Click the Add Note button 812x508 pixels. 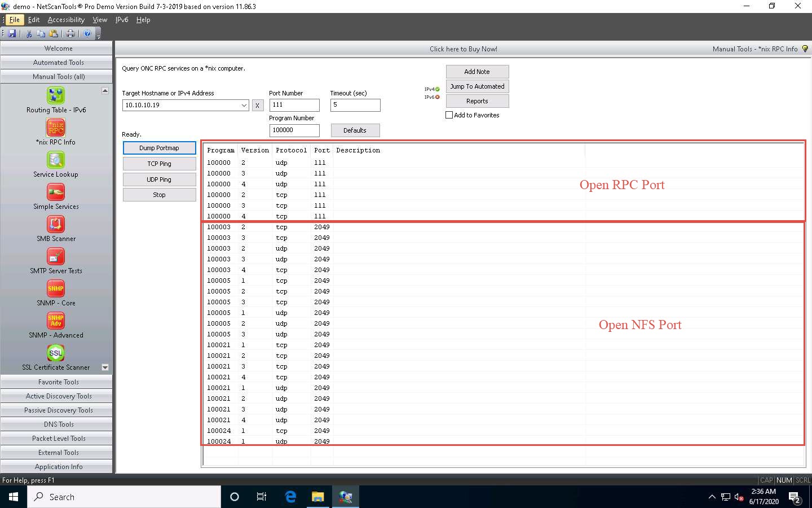point(477,72)
